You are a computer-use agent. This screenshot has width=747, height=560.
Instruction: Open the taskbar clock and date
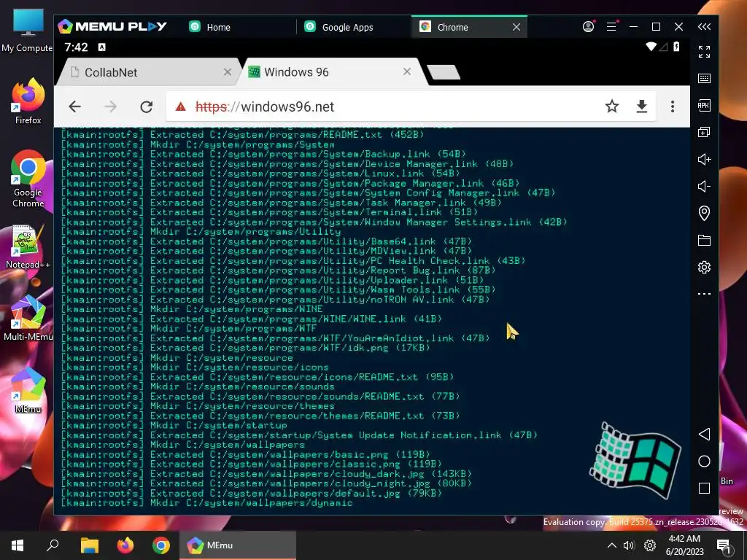point(684,545)
